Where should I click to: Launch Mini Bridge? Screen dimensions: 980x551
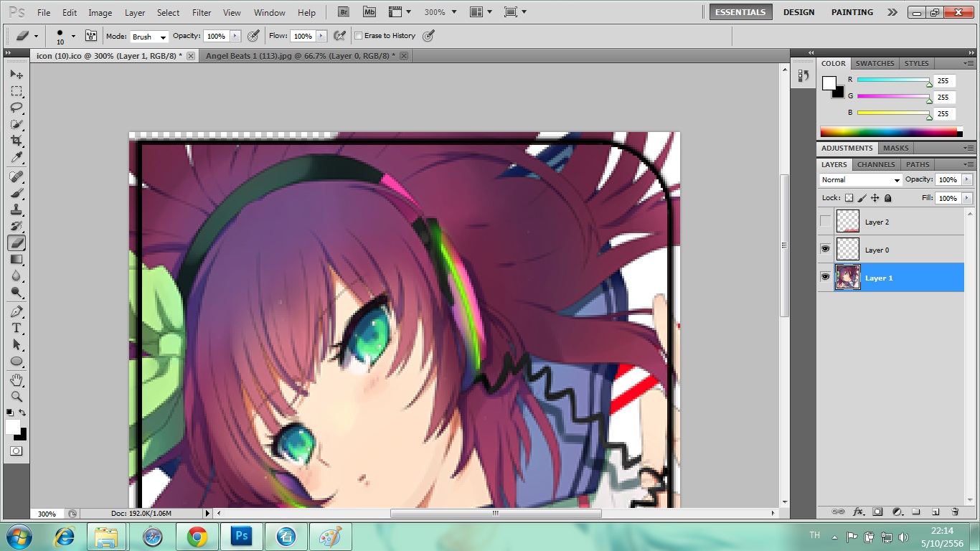point(369,12)
